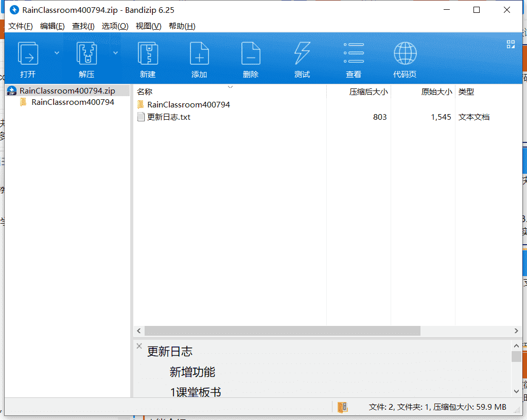
Task: Click the text file icon of 更新日志.txt
Action: tap(141, 117)
